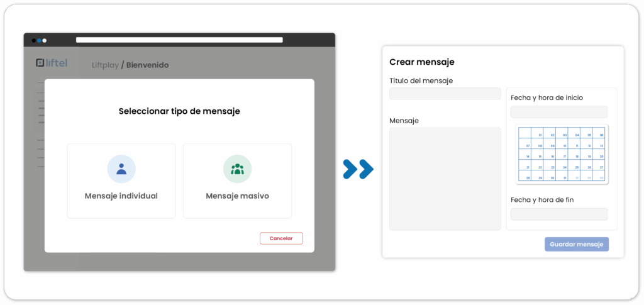Select the blue single-person Mensaje individual icon
This screenshot has width=644, height=305.
coord(121,169)
